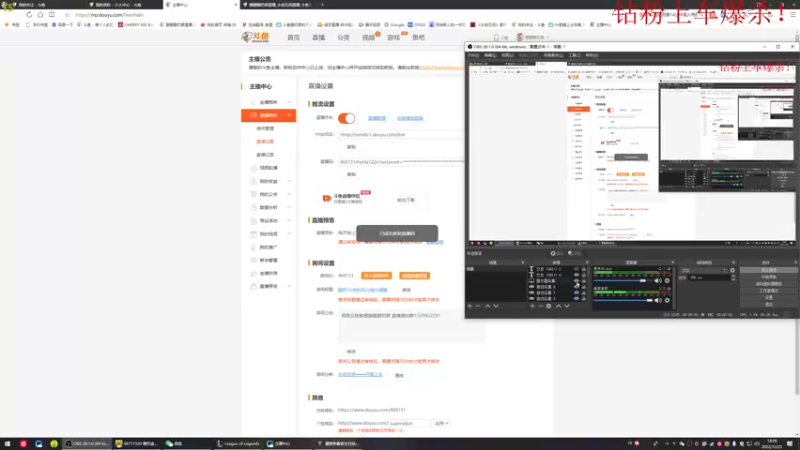Mute the 桌面音频 audio track
Viewport: 800px width, 450px height.
tap(658, 300)
